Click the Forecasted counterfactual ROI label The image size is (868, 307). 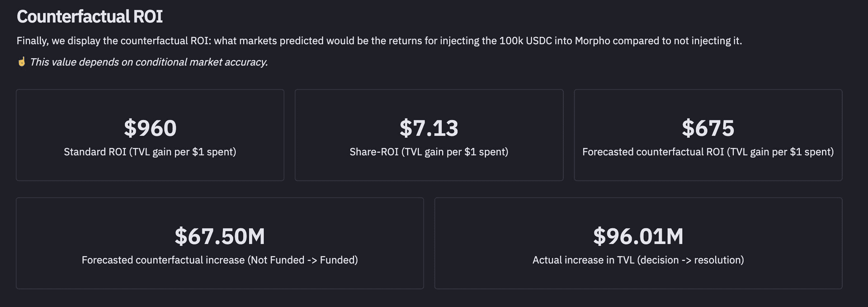click(x=708, y=152)
